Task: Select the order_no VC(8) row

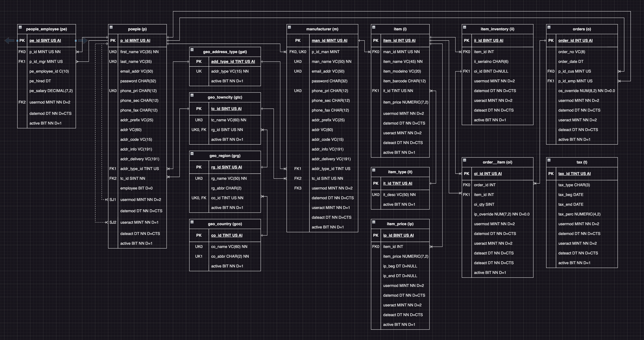Action: coord(571,52)
